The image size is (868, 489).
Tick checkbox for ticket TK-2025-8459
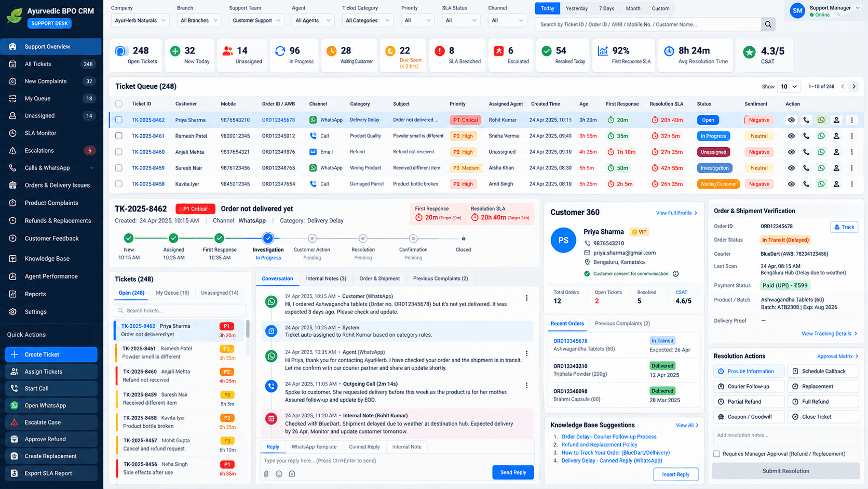click(x=119, y=168)
